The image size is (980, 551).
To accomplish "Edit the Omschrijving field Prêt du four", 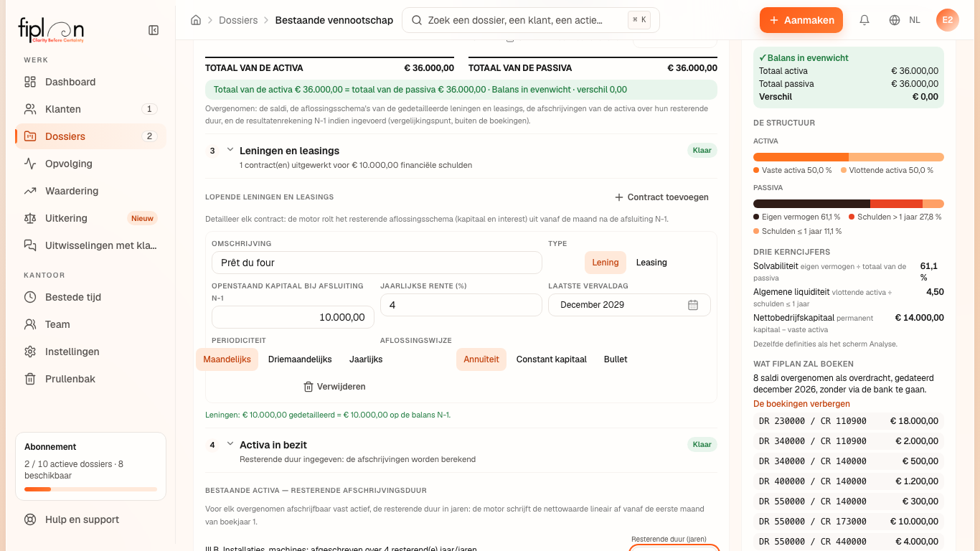I will [377, 263].
